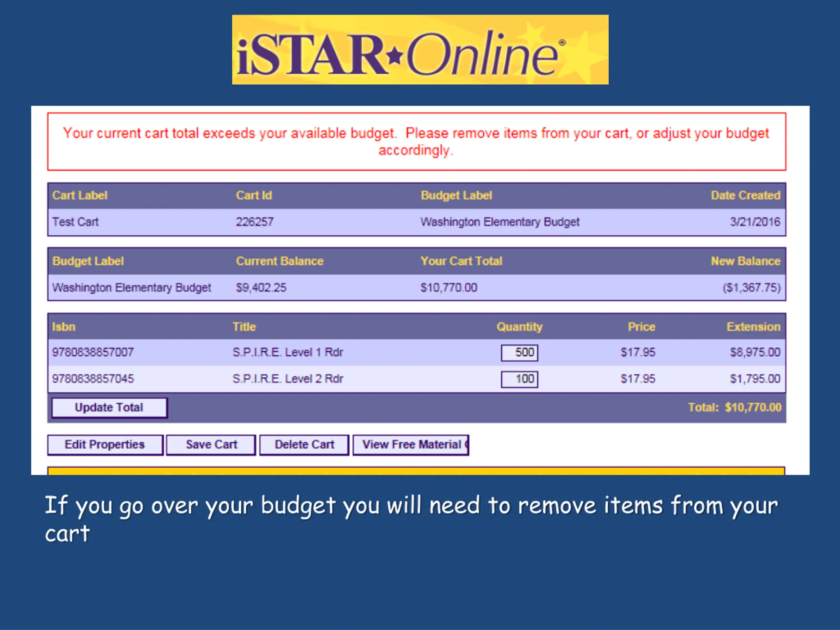Click the Date Created column header
The height and width of the screenshot is (630, 840).
click(x=745, y=196)
